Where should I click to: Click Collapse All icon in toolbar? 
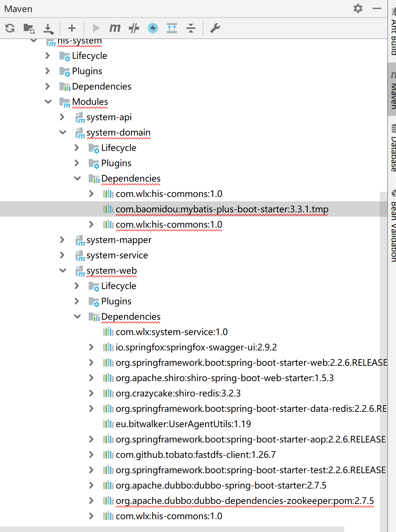click(191, 28)
